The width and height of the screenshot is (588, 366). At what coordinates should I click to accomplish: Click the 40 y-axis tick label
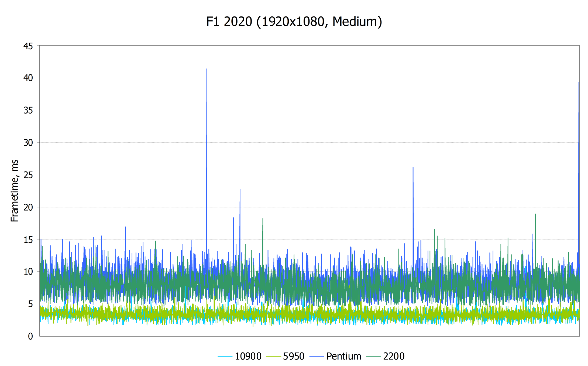click(x=28, y=78)
